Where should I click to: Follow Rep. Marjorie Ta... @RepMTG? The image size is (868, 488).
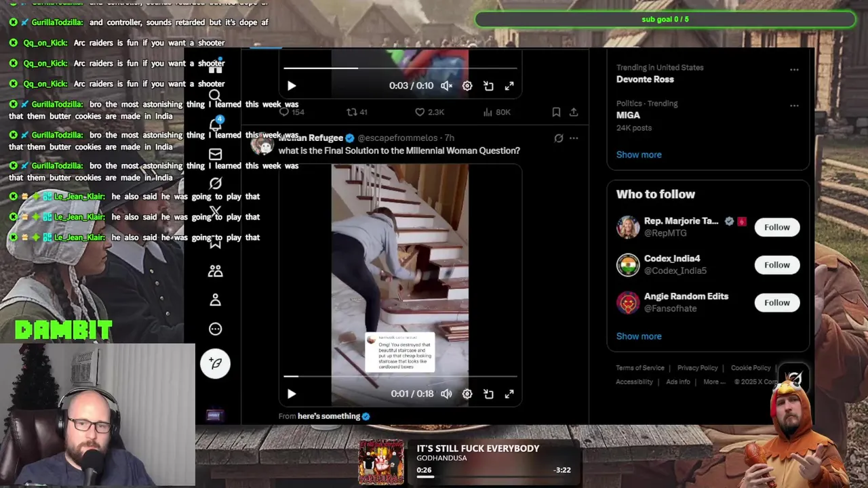pos(777,227)
